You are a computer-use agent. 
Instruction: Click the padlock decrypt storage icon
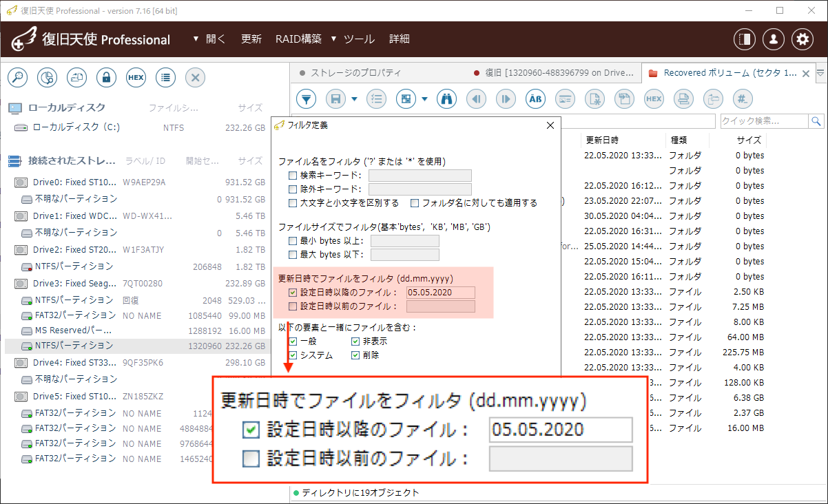point(106,78)
